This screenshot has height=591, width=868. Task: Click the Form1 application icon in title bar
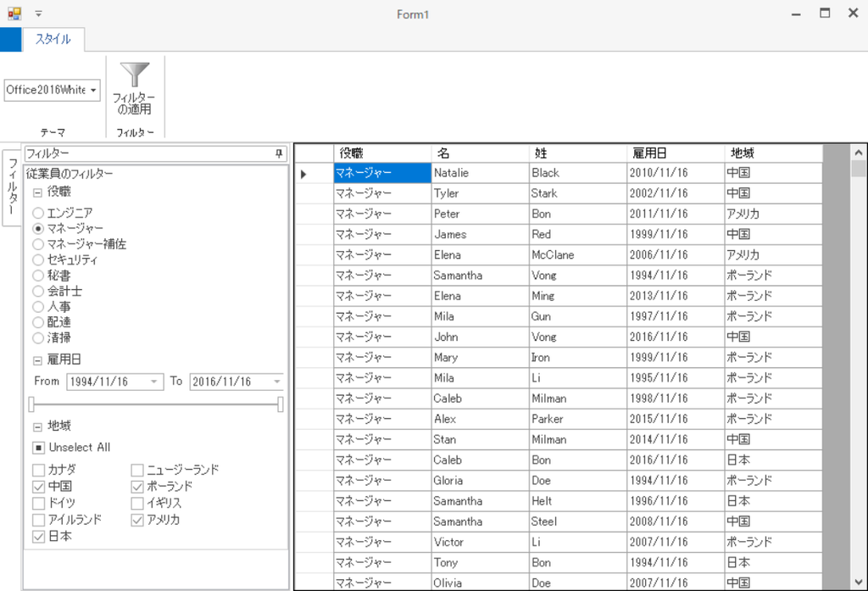pos(14,14)
